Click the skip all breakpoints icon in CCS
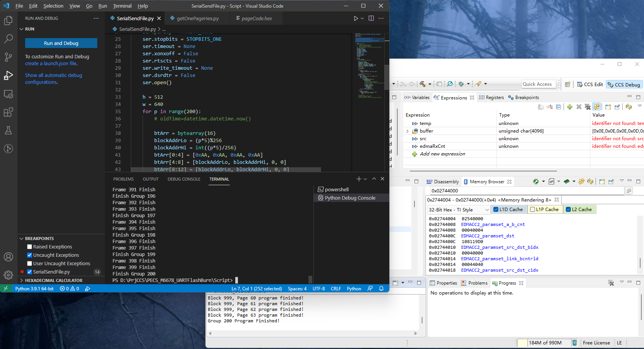The height and width of the screenshot is (349, 644). pos(450,84)
